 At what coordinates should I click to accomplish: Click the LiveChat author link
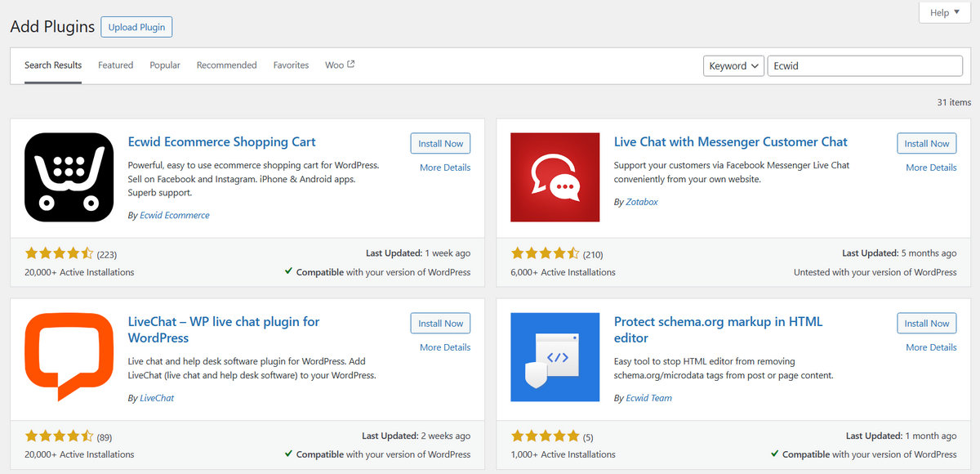click(x=157, y=398)
